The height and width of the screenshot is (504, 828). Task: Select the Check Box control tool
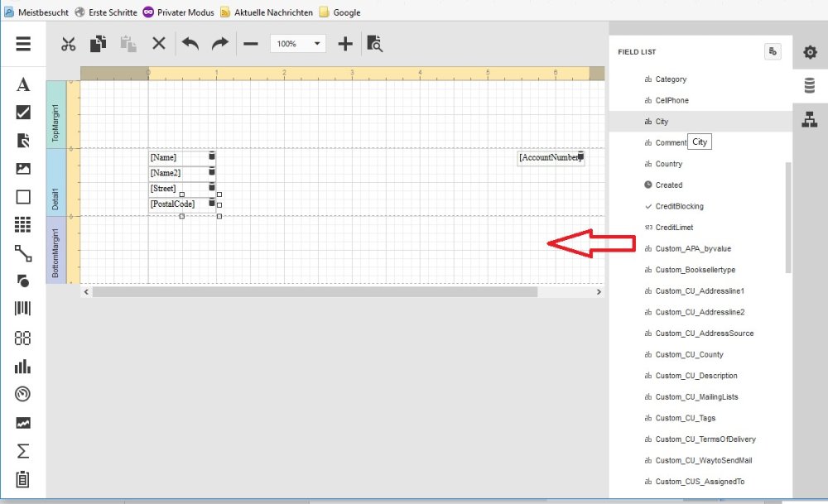22,113
